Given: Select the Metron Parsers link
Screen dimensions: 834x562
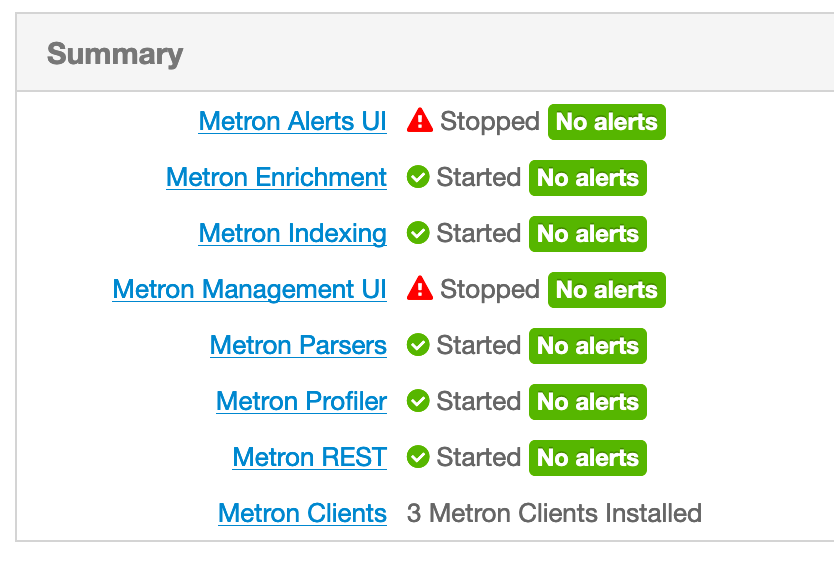Looking at the screenshot, I should 298,346.
